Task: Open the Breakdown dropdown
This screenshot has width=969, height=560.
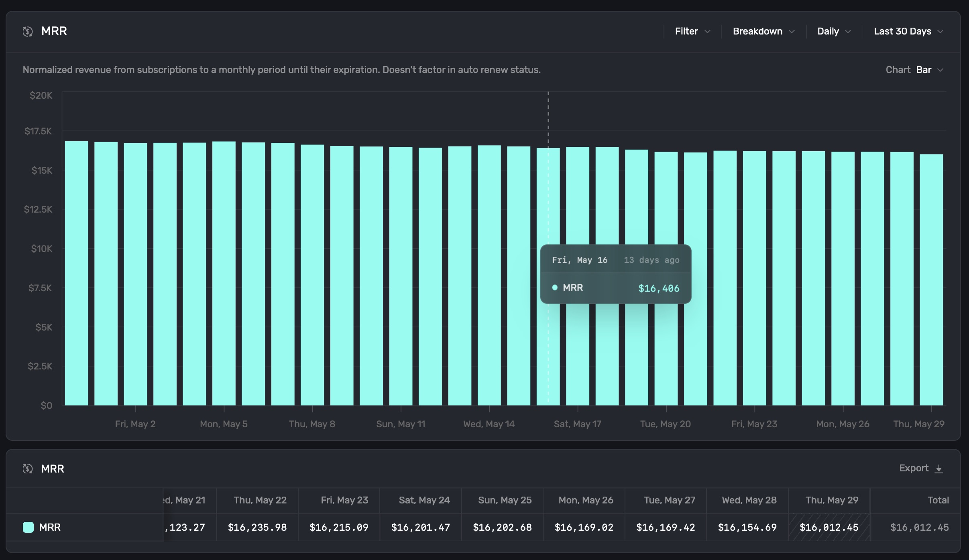Action: click(x=757, y=31)
